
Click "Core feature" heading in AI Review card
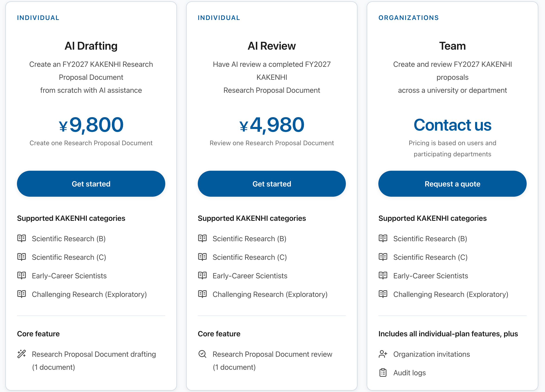[x=219, y=334]
